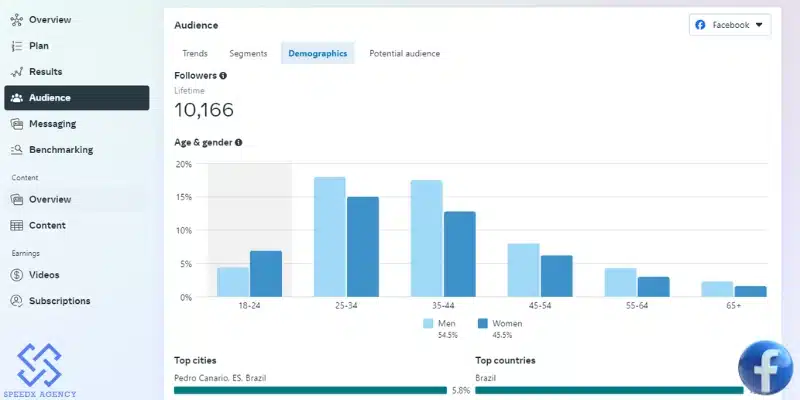Click the Benchmarking icon in sidebar

click(17, 150)
